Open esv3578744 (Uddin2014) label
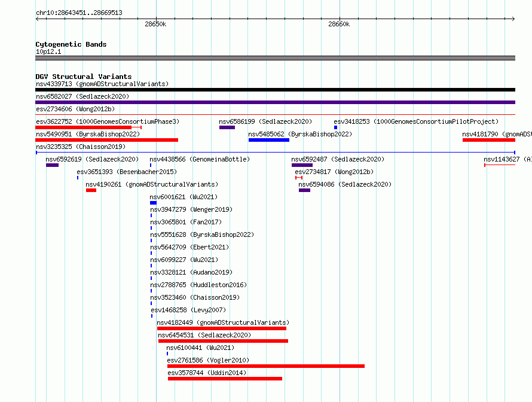 point(207,373)
